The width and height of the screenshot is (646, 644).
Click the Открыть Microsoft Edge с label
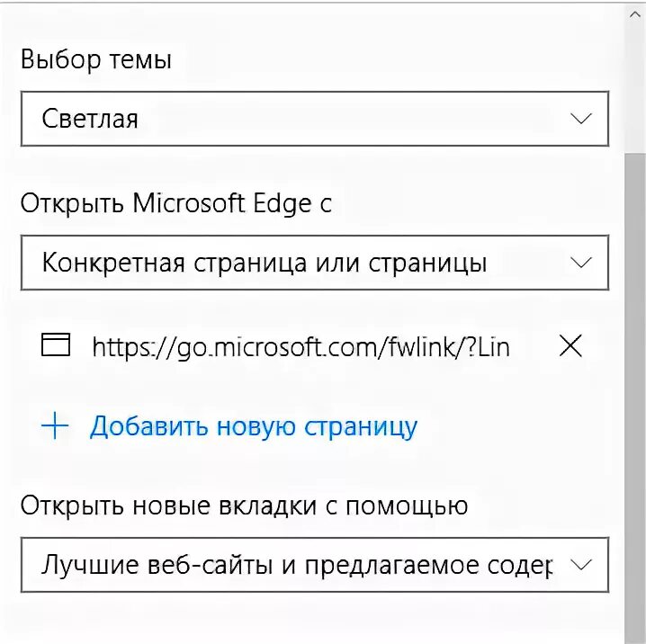coord(176,203)
